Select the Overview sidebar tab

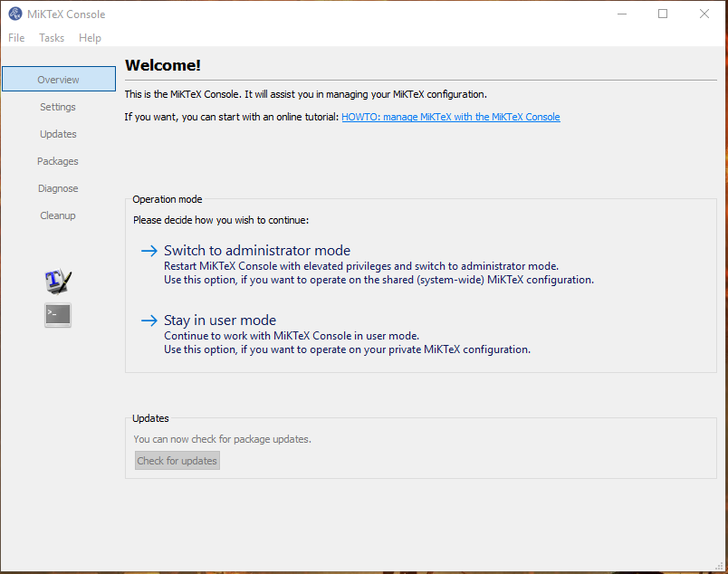(59, 79)
